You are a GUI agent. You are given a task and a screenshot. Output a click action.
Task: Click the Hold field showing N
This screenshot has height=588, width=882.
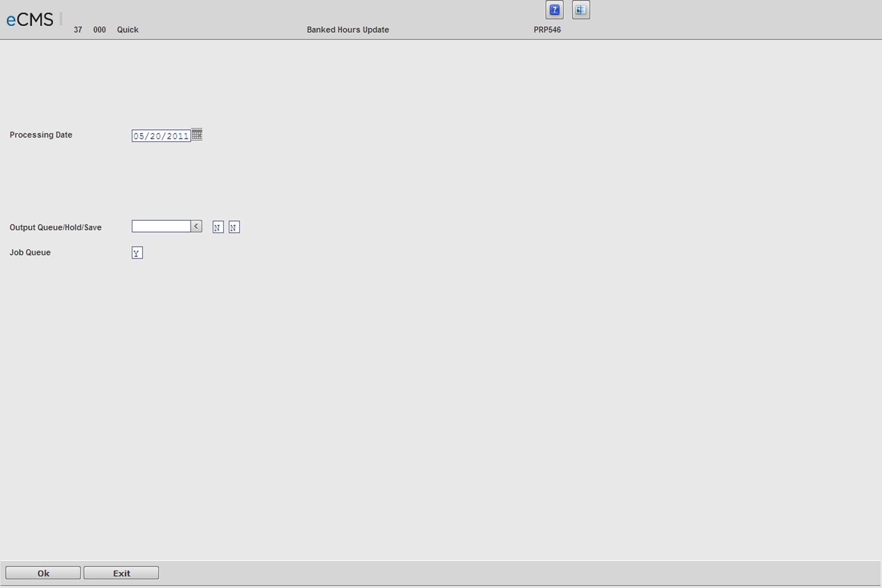218,227
